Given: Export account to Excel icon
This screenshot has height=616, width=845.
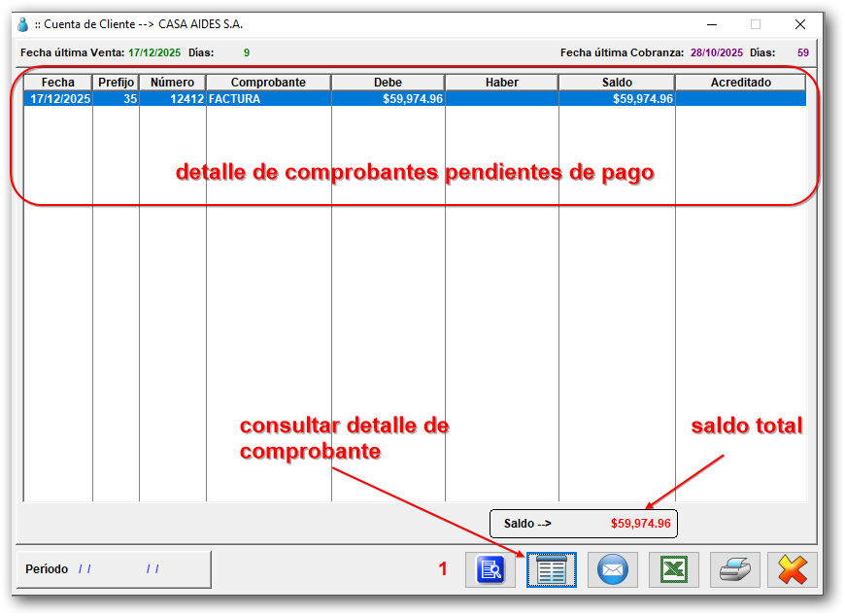Looking at the screenshot, I should pyautogui.click(x=673, y=570).
